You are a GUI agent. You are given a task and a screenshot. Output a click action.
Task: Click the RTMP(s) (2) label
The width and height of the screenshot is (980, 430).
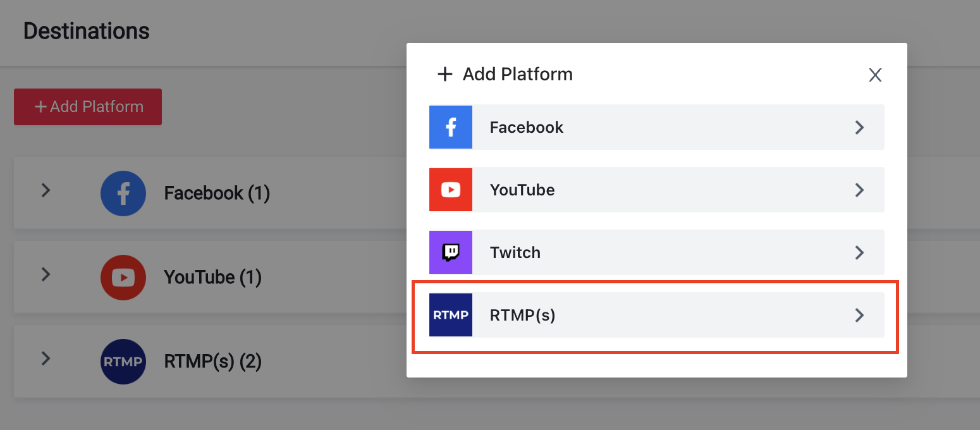click(212, 362)
